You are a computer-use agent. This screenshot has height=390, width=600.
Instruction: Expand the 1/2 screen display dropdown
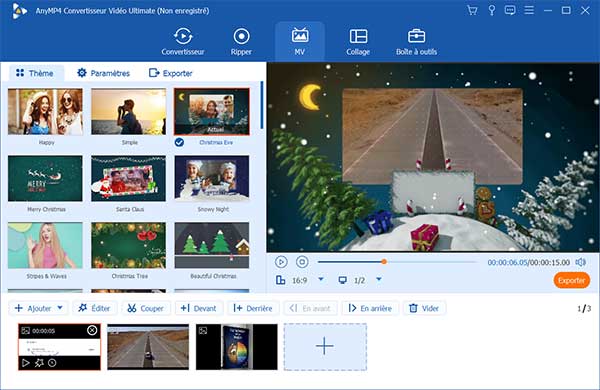pyautogui.click(x=379, y=279)
